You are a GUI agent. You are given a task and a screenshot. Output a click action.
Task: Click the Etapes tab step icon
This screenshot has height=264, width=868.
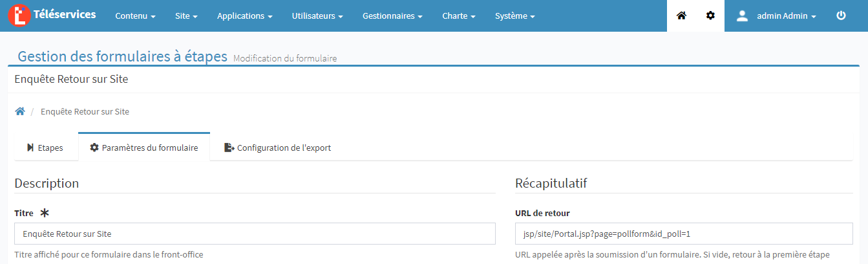coord(30,148)
